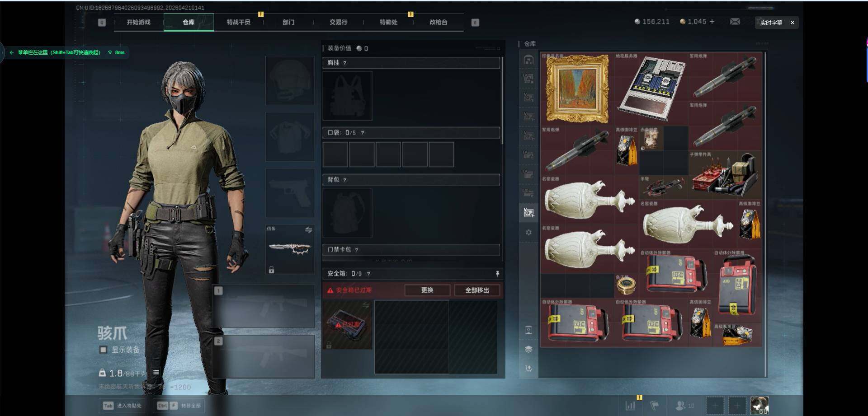Click the statistics bar-chart icon
The width and height of the screenshot is (868, 416).
click(630, 405)
